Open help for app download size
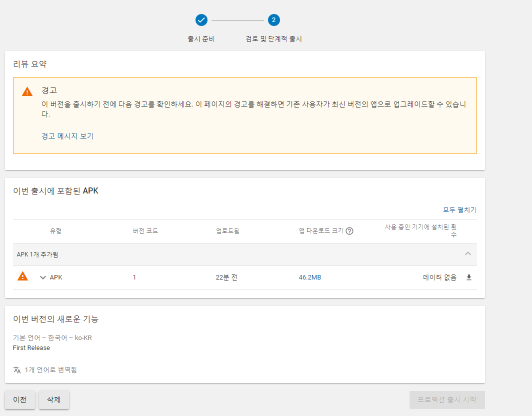The width and height of the screenshot is (532, 416). tap(349, 231)
